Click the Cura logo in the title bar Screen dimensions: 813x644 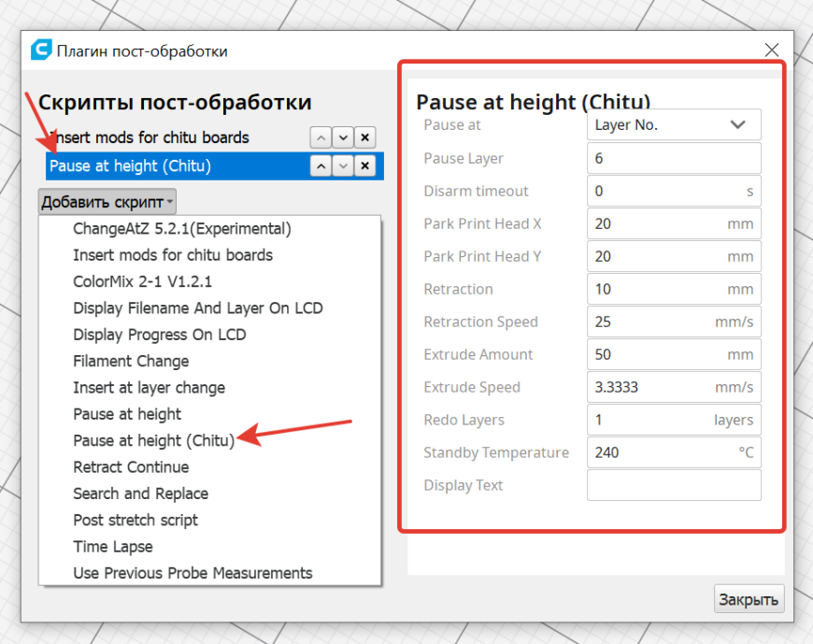pyautogui.click(x=42, y=50)
